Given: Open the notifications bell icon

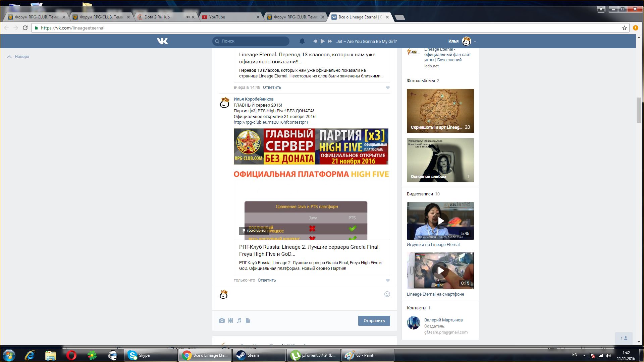Looking at the screenshot, I should click(302, 41).
